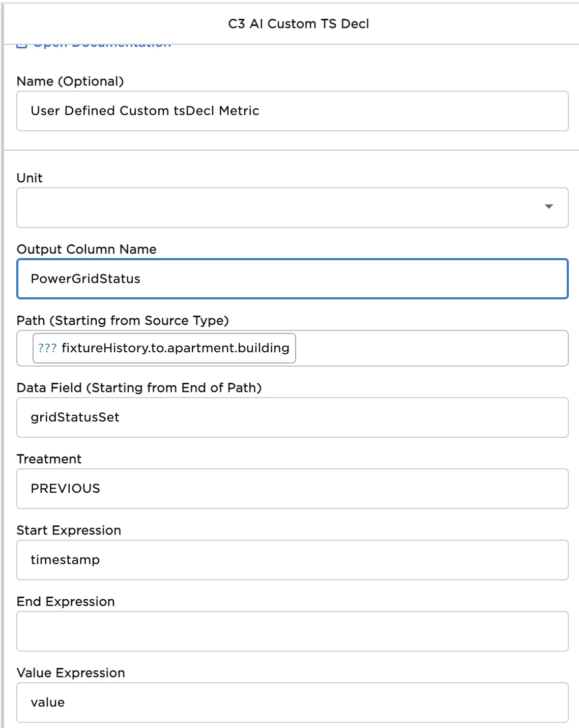
Task: Click the empty Unit input box
Action: point(254,207)
